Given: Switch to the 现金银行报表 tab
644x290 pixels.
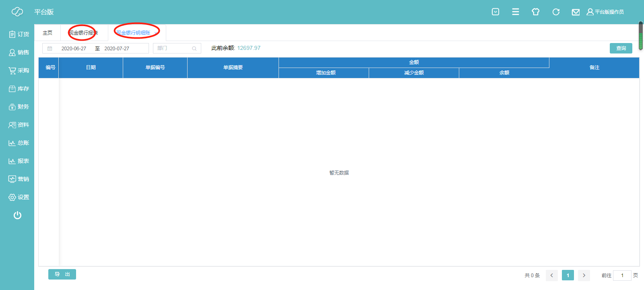Looking at the screenshot, I should coord(83,33).
